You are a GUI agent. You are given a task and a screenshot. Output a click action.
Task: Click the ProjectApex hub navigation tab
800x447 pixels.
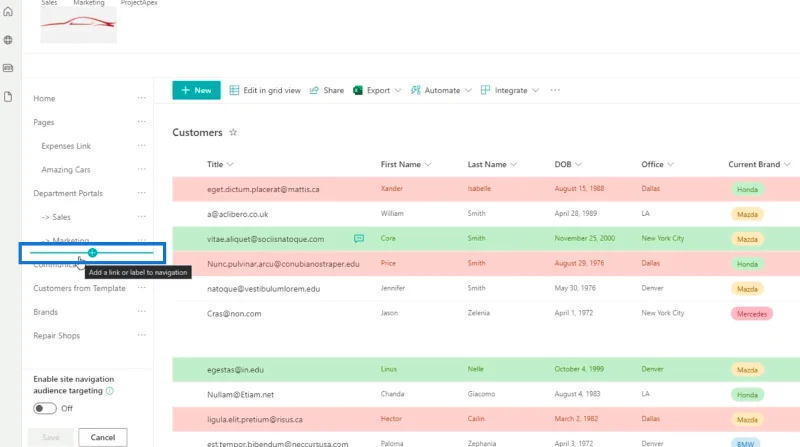(x=139, y=3)
